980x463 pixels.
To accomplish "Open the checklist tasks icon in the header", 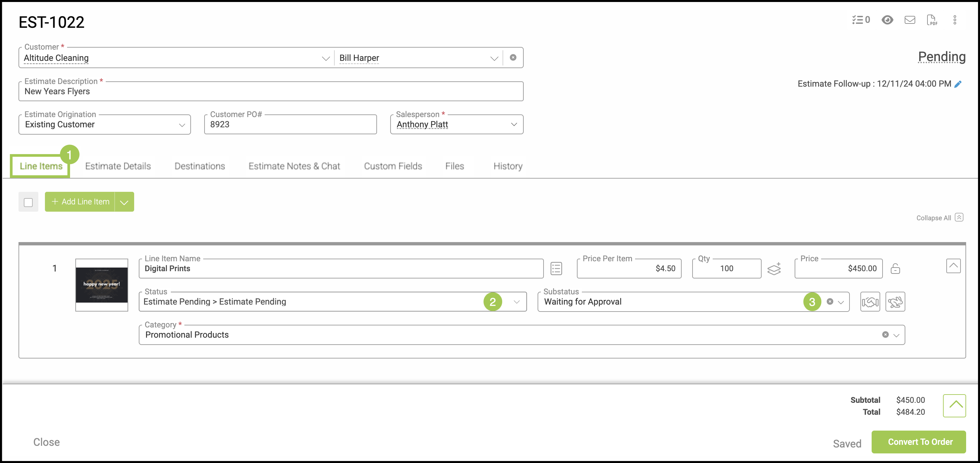I will pyautogui.click(x=860, y=20).
